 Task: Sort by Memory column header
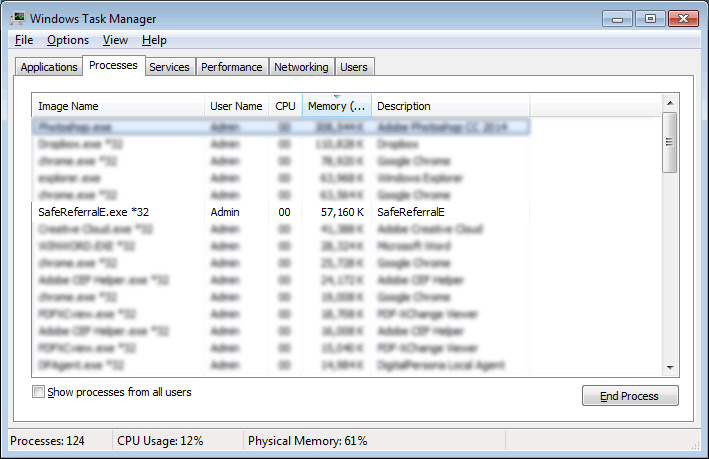pos(337,106)
